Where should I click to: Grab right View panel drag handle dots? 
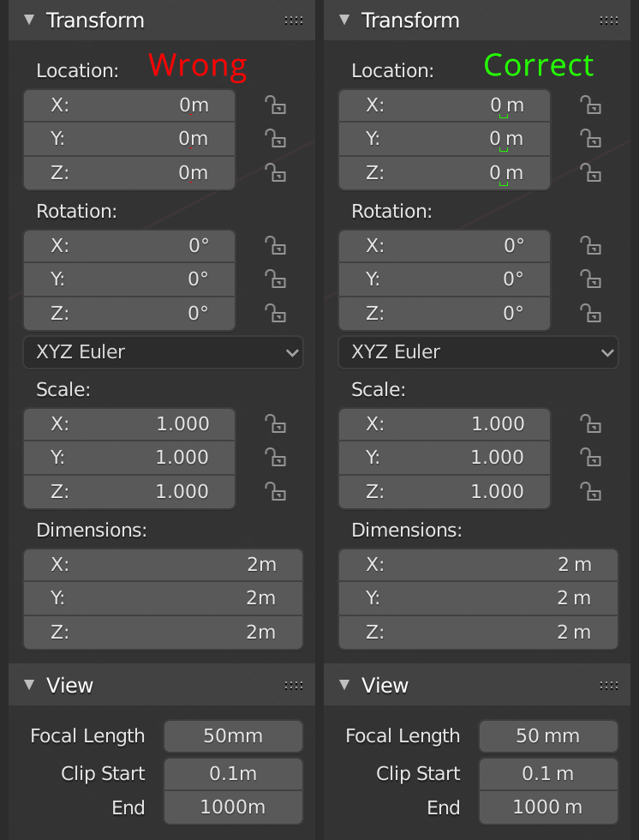(x=609, y=685)
